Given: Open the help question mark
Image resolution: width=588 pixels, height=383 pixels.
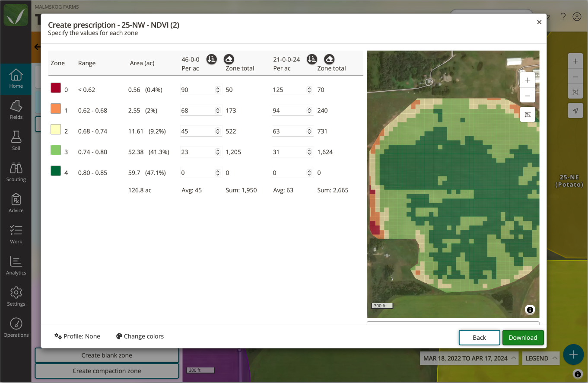Looking at the screenshot, I should pyautogui.click(x=563, y=17).
